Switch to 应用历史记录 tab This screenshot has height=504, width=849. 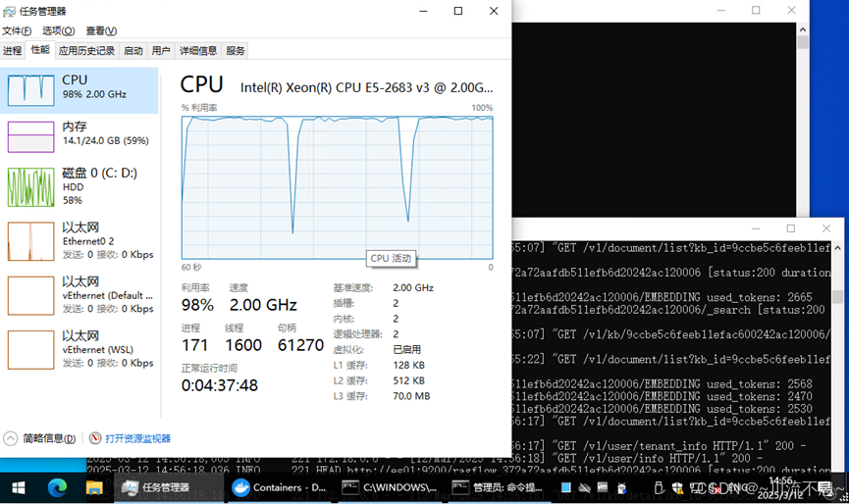pyautogui.click(x=86, y=51)
